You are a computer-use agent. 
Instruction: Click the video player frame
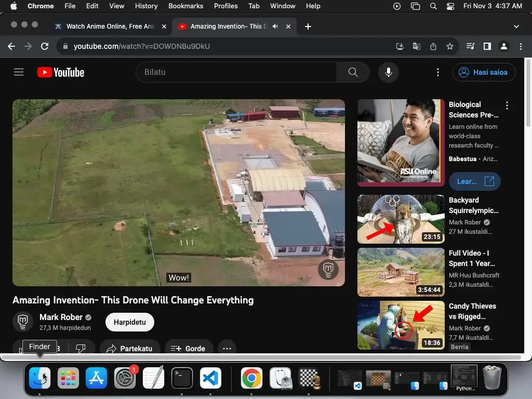[179, 192]
